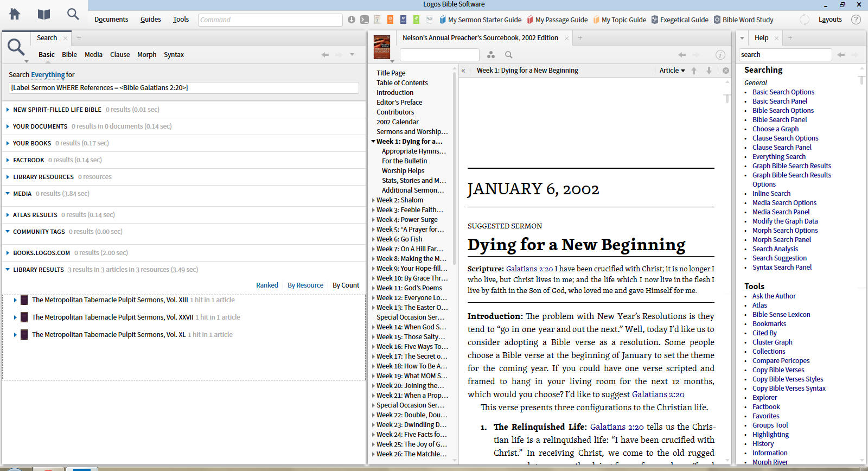Expand Metropolitan Tabernacle Vol. XIII result
The image size is (868, 471).
click(15, 300)
